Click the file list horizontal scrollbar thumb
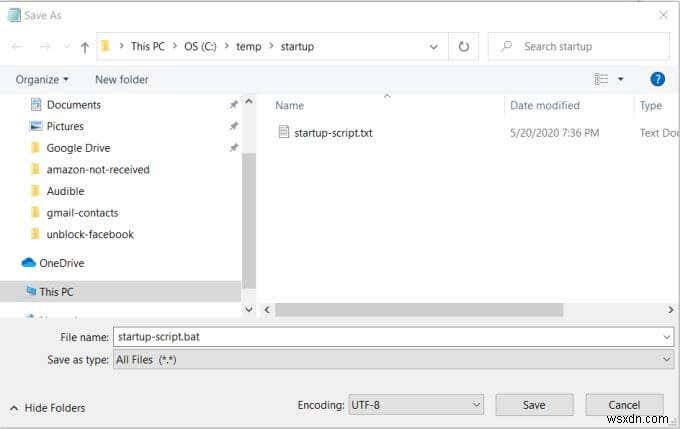The width and height of the screenshot is (680, 429). click(419, 310)
